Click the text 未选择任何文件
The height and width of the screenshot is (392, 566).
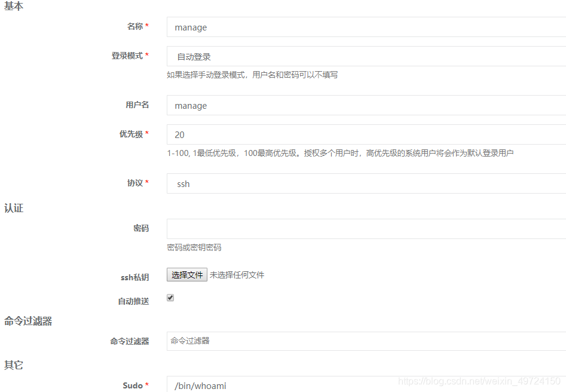(x=237, y=275)
